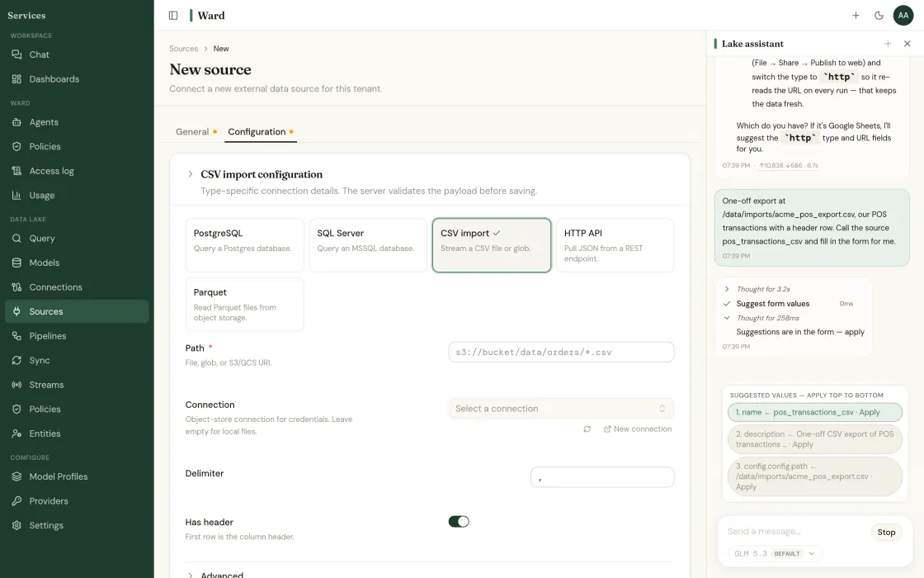Refresh the connection list

(587, 429)
